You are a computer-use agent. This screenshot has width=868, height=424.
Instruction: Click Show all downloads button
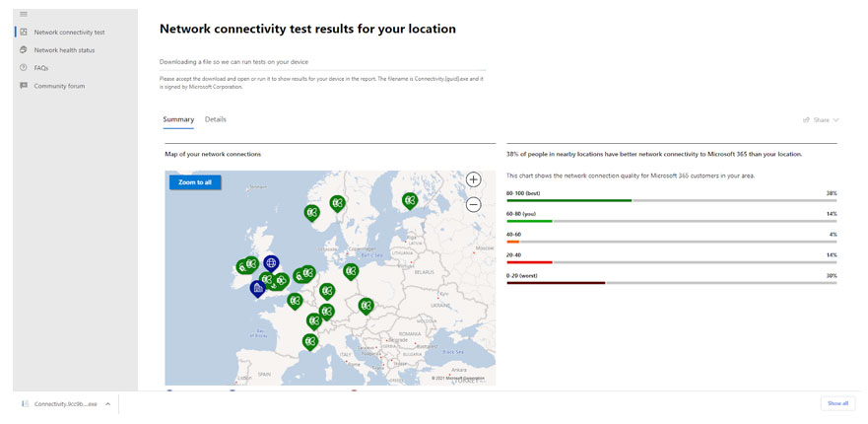coord(837,403)
